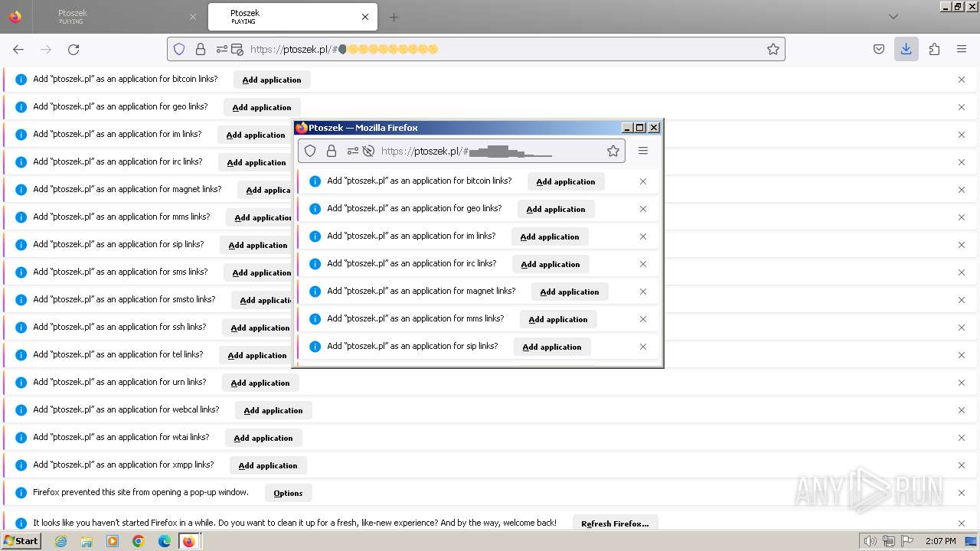Screen dimensions: 980x551
Task: Dismiss pop-up blocked notification
Action: (962, 493)
